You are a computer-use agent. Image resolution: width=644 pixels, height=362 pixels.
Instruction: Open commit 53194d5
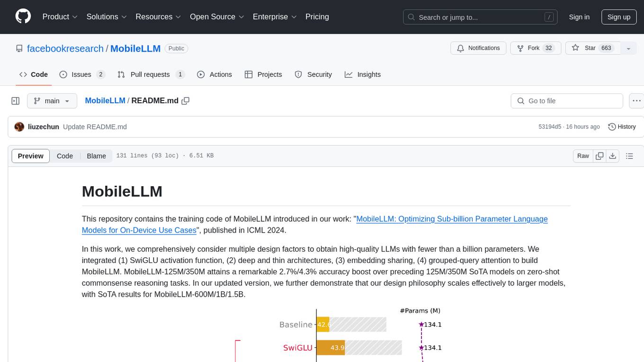[x=550, y=127]
